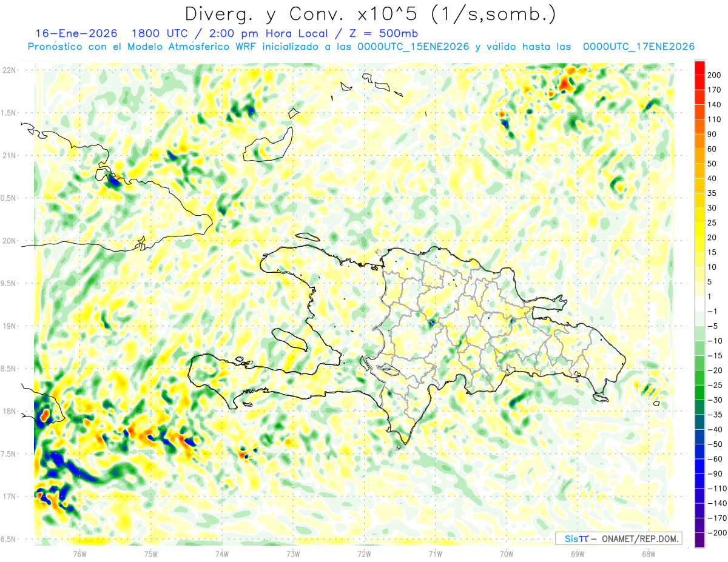728x562 pixels.
Task: Click the red colorbar swatch above 200
Action: coord(700,68)
